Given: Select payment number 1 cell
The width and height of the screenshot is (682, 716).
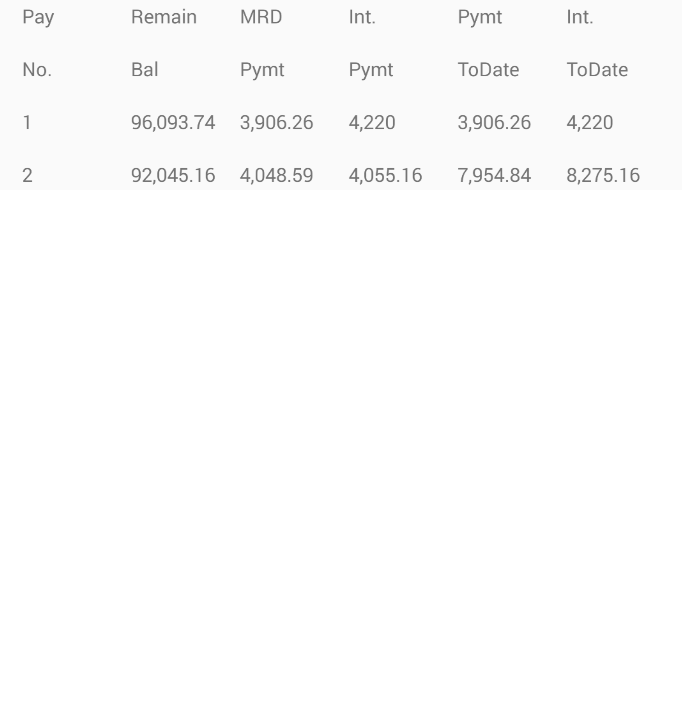Looking at the screenshot, I should click(27, 122).
